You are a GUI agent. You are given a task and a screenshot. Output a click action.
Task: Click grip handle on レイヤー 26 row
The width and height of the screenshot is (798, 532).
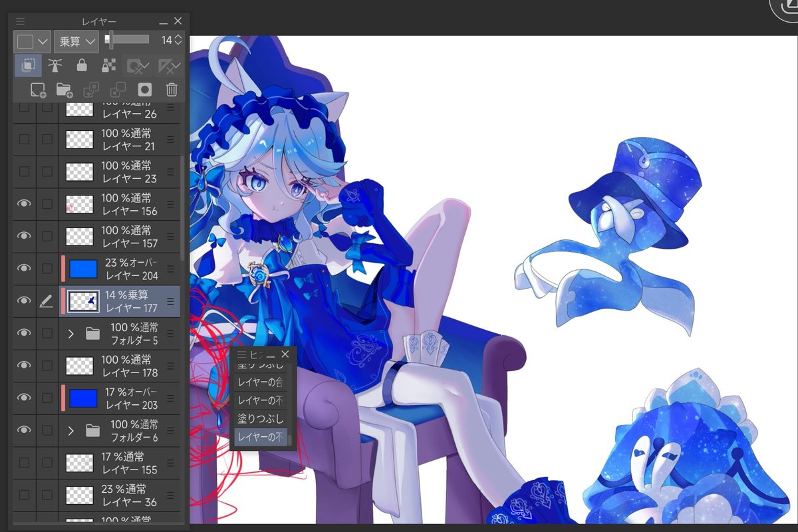(x=170, y=108)
